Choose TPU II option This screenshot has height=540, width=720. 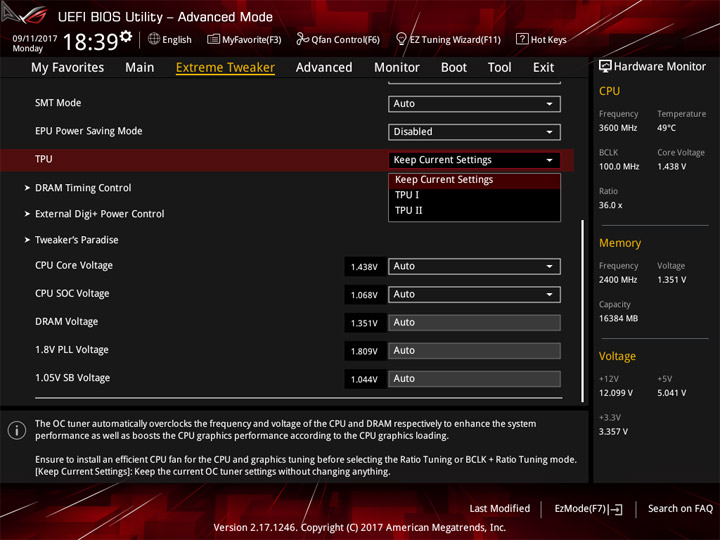click(474, 210)
